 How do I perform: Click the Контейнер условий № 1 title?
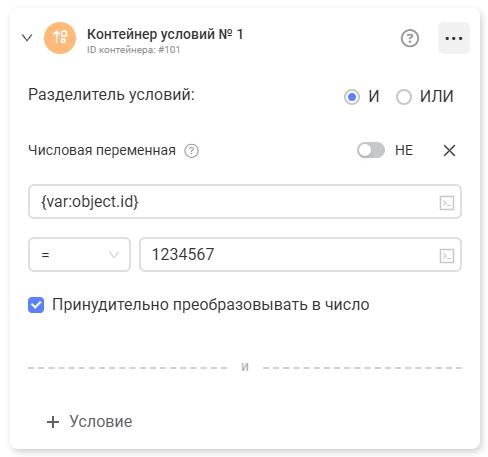pos(165,34)
